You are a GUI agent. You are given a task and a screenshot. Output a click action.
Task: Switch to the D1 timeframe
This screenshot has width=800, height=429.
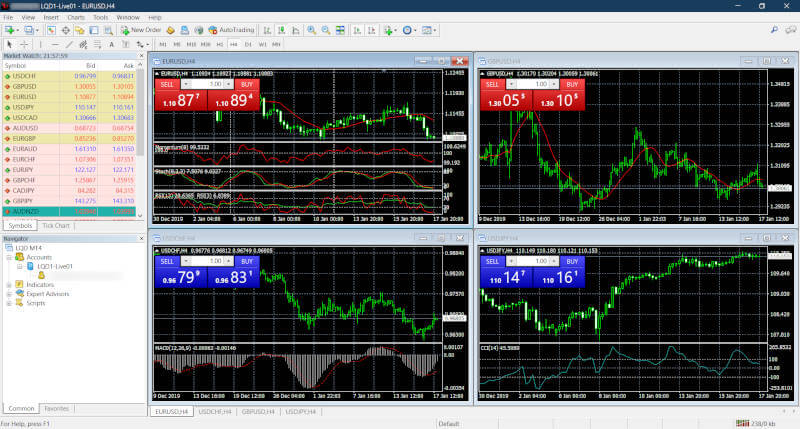(247, 45)
